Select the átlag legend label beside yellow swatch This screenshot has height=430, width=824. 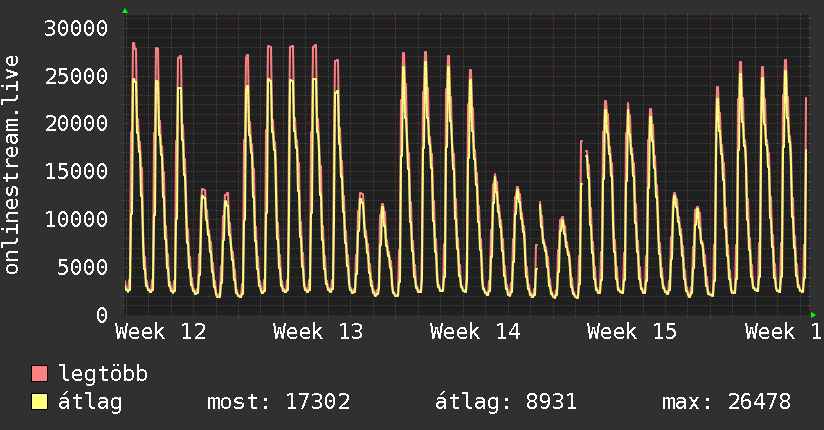90,402
